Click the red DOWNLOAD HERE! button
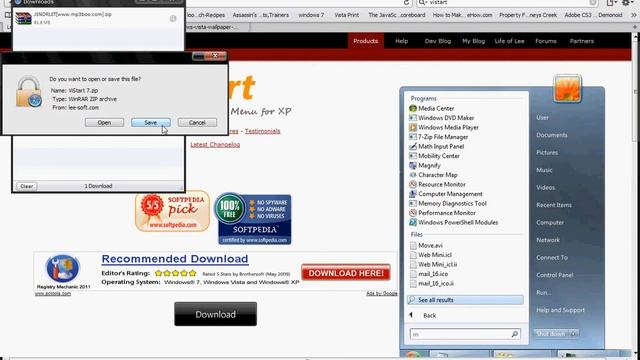The width and height of the screenshot is (640, 360). 346,273
